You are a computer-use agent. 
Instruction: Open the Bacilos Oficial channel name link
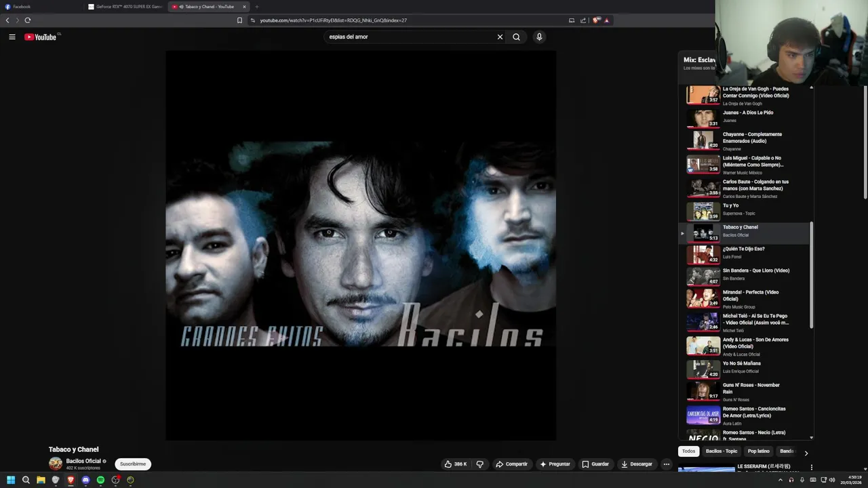[x=83, y=461]
